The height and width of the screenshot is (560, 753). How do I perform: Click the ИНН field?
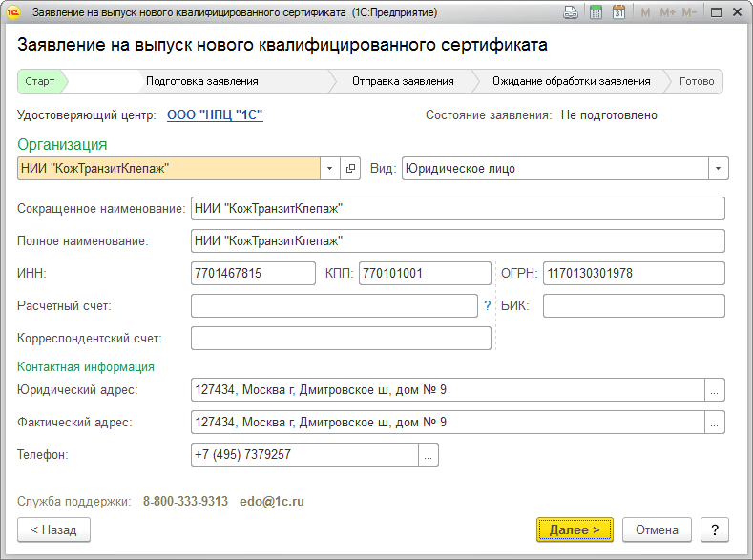click(x=253, y=273)
